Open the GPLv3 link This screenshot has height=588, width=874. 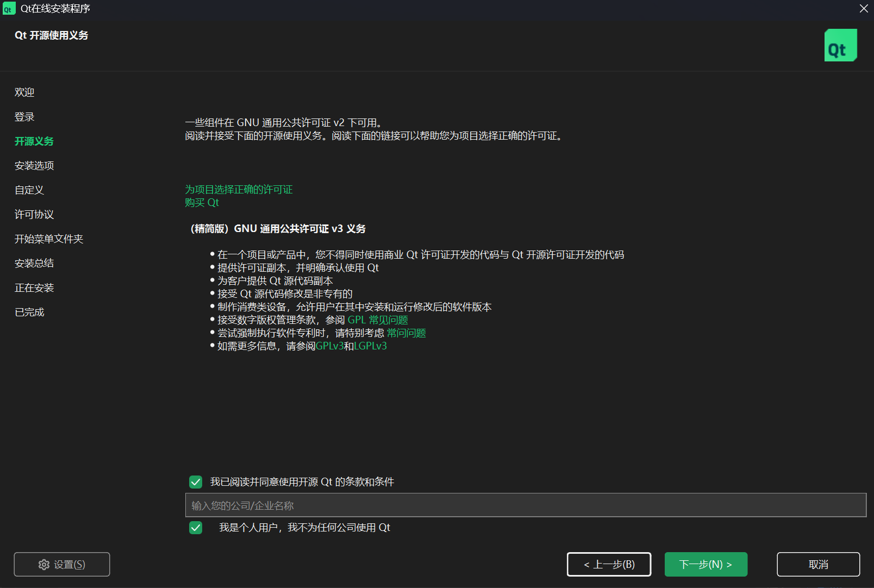pyautogui.click(x=329, y=346)
